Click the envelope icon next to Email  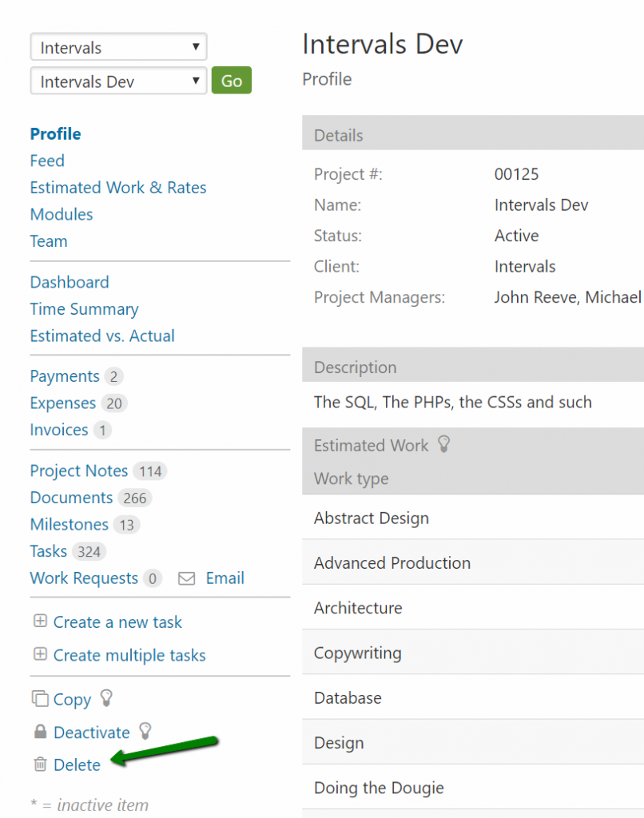189,578
